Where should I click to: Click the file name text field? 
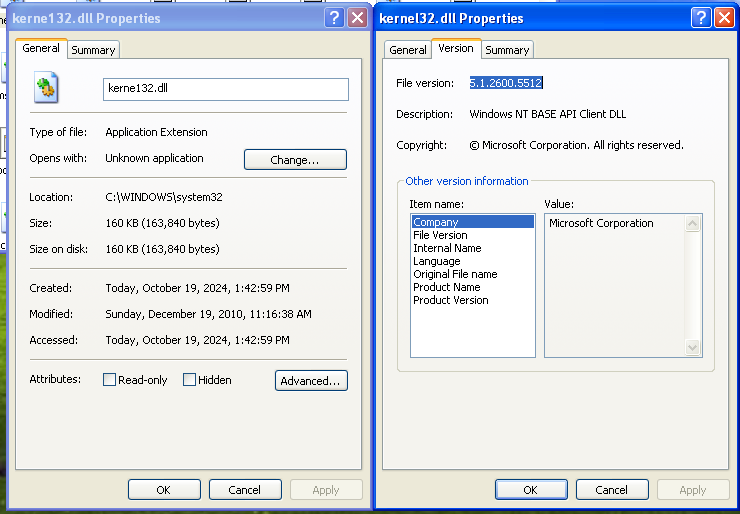tap(225, 89)
